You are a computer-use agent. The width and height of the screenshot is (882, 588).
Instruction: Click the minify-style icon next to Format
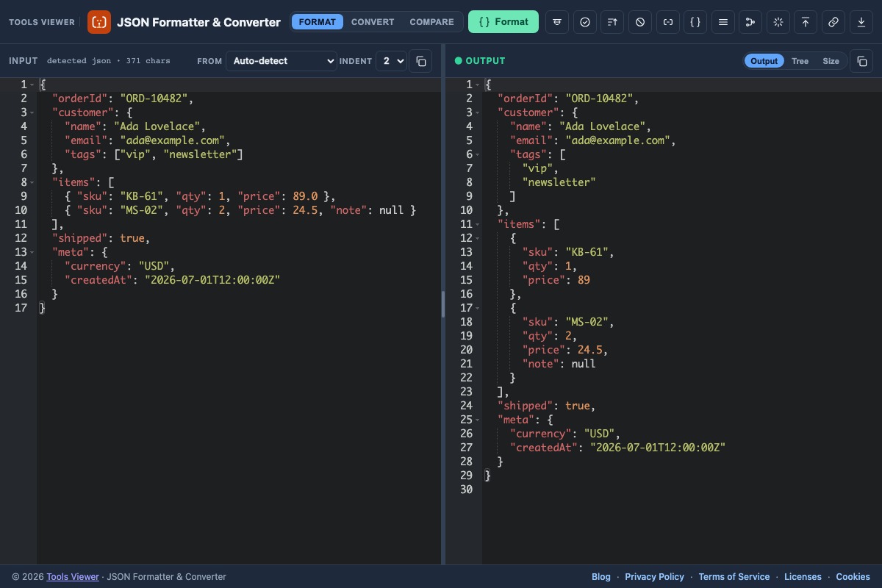558,22
